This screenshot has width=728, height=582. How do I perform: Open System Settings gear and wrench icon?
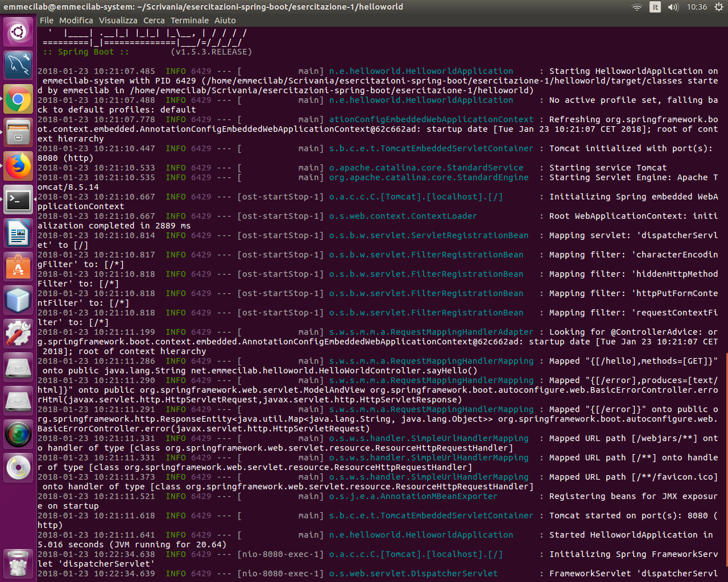coord(18,334)
